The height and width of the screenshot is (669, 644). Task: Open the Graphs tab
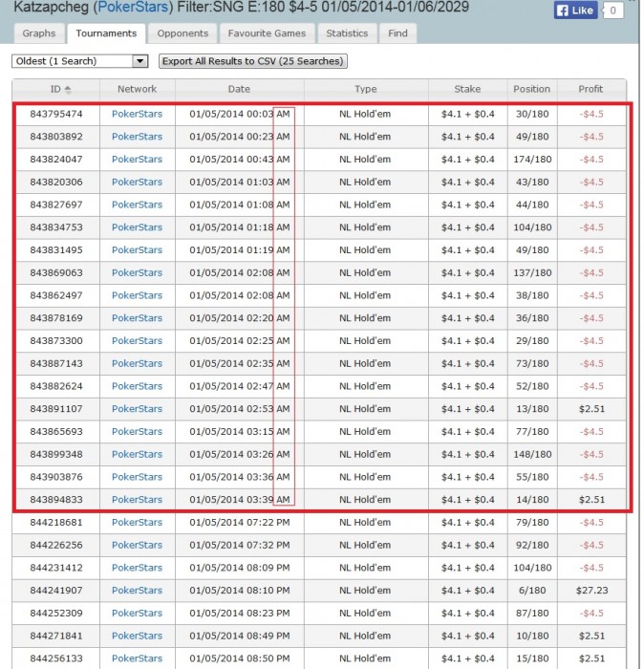[x=39, y=33]
